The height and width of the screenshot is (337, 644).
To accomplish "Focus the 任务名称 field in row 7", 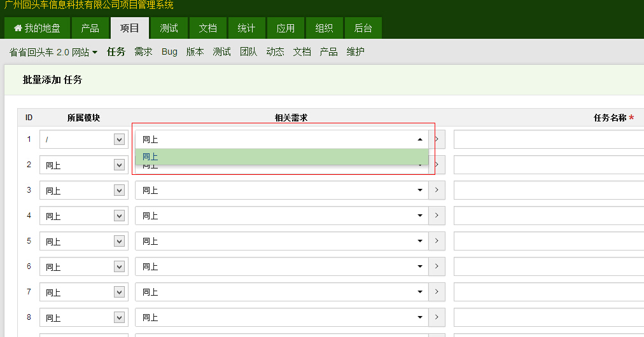I will 549,292.
